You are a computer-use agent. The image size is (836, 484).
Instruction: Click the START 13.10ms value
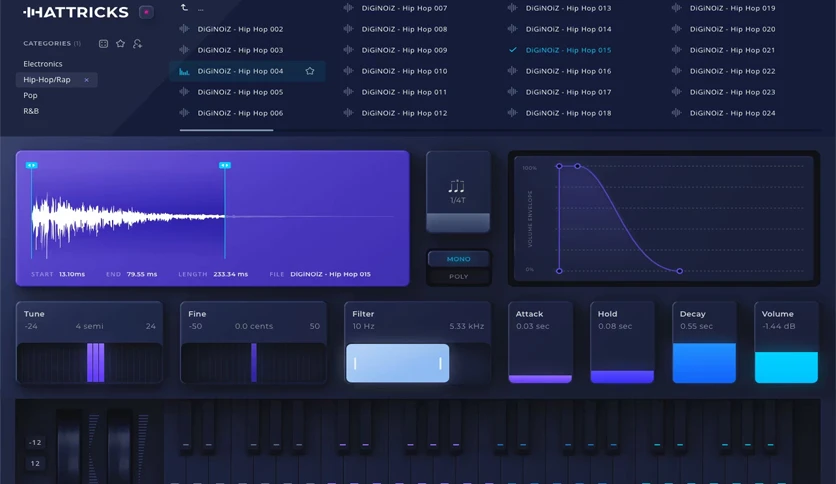(72, 274)
